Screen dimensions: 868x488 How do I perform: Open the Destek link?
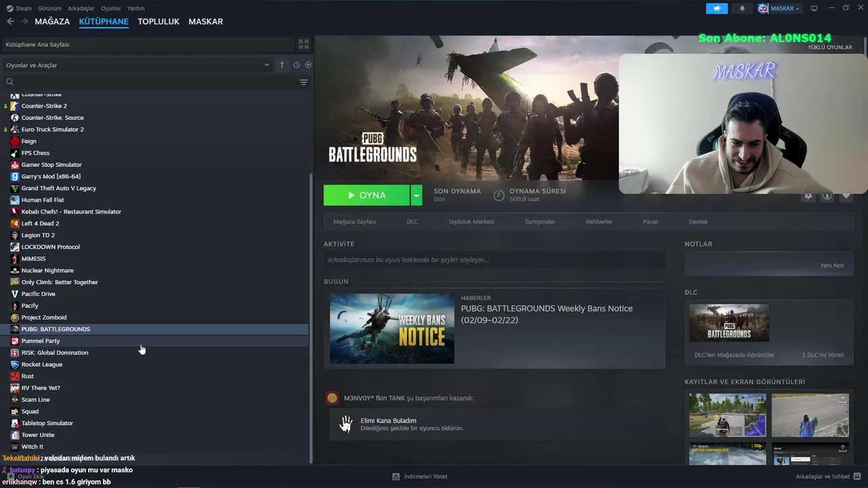[x=698, y=222]
